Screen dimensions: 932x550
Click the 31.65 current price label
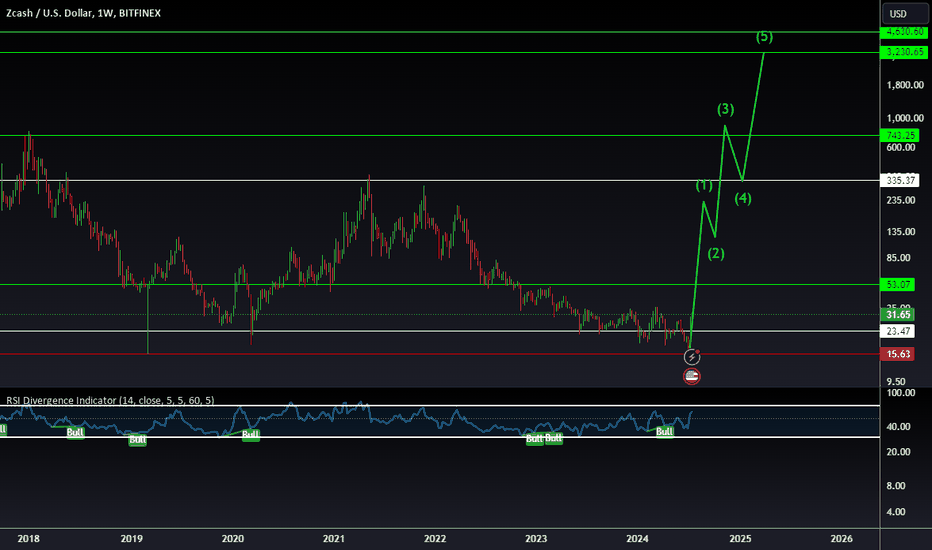coord(898,315)
